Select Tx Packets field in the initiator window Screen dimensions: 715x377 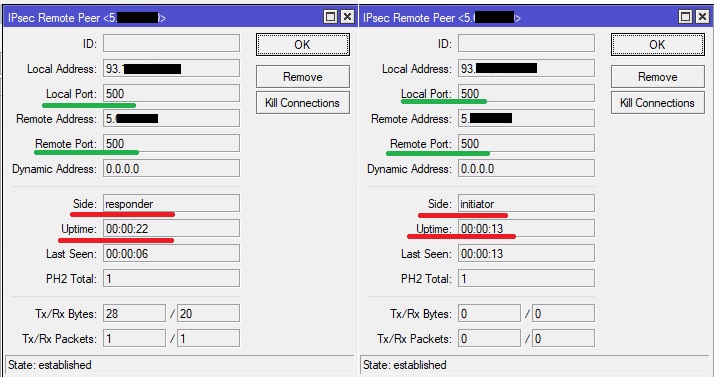coord(489,338)
